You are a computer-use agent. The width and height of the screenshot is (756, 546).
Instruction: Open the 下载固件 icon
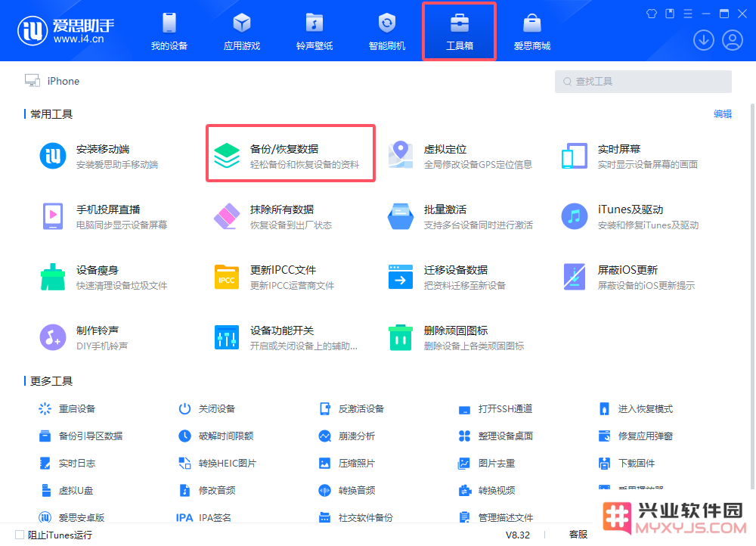point(604,464)
